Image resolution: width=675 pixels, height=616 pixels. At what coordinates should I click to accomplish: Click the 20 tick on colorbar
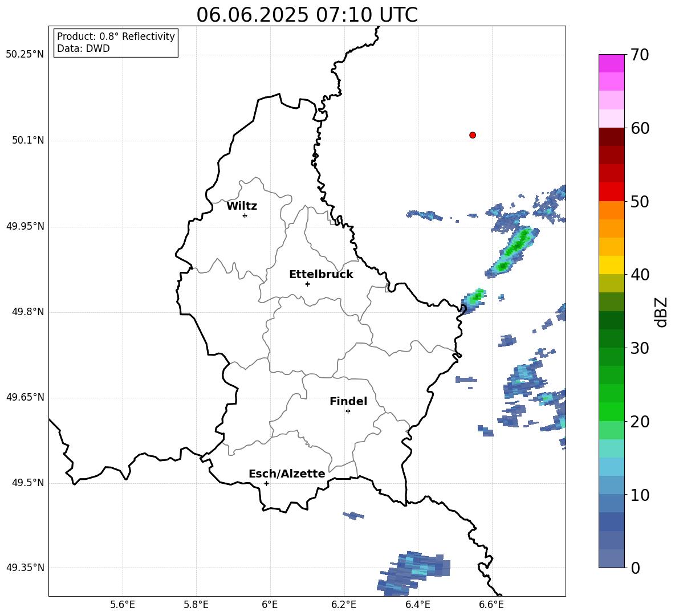[639, 422]
